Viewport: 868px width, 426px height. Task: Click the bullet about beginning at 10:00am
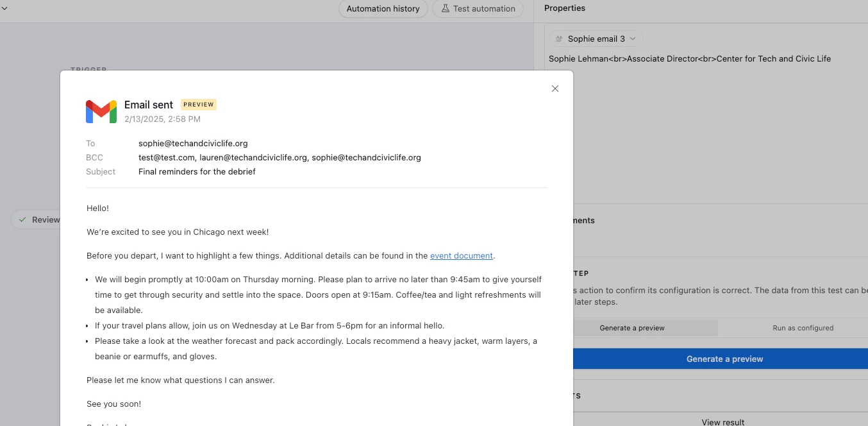click(x=318, y=294)
